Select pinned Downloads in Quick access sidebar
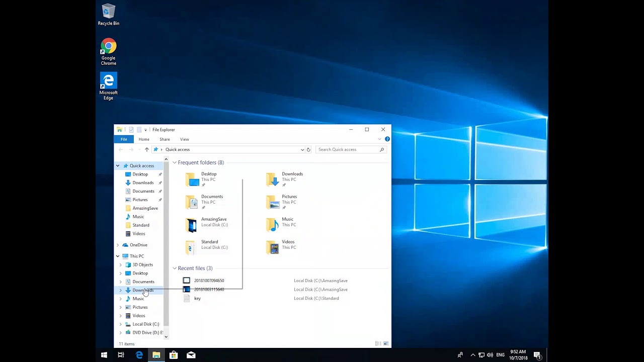Screen dimensions: 644x362 (x=143, y=183)
